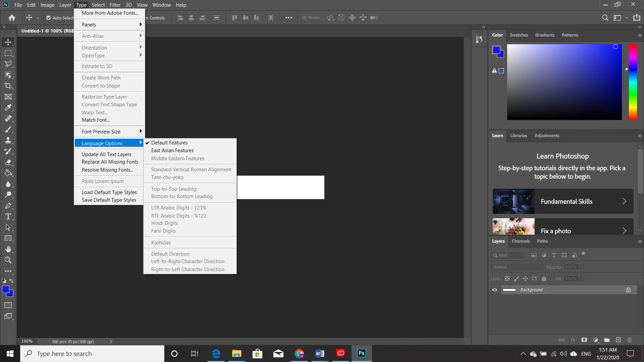Click the create new layer icon
This screenshot has width=644, height=362.
618,340
